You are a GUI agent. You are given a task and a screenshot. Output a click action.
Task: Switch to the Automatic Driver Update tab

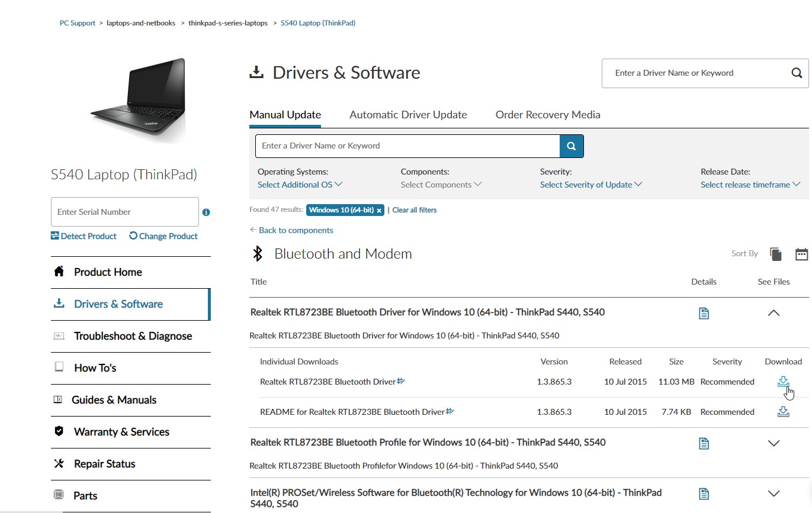[x=407, y=114]
